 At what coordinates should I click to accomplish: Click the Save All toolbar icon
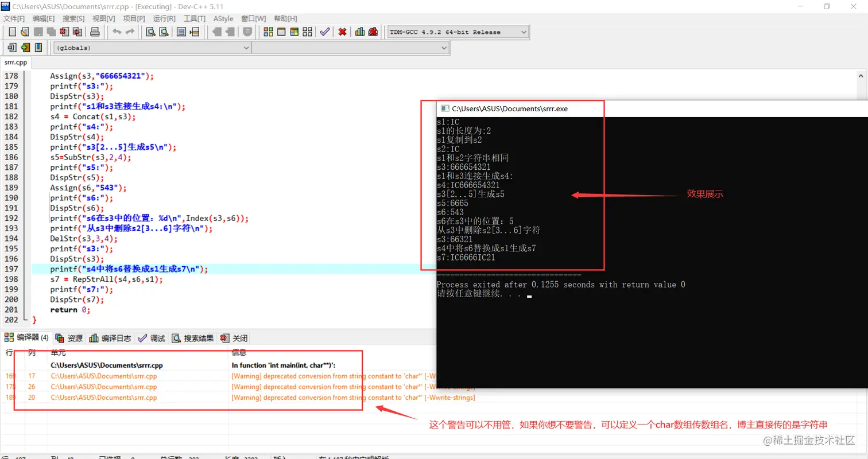51,32
